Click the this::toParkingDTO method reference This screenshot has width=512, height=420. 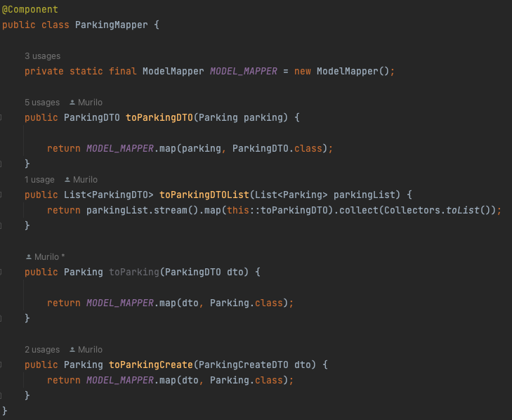(277, 210)
